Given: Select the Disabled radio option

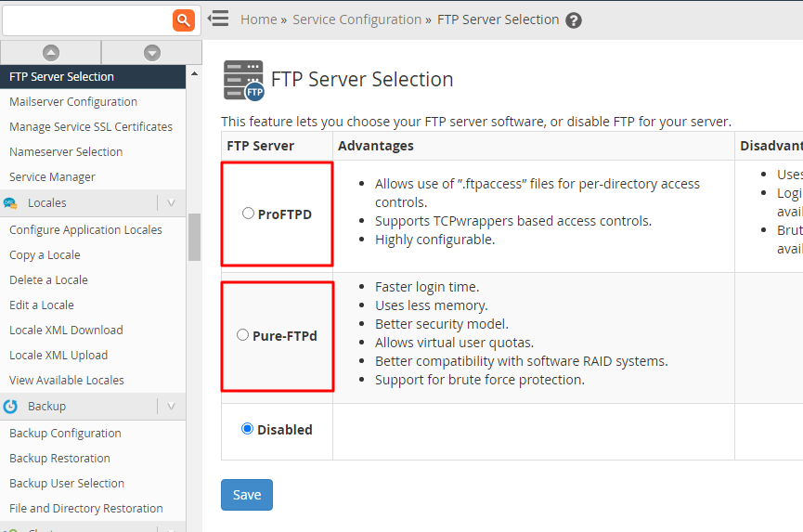Looking at the screenshot, I should tap(247, 429).
